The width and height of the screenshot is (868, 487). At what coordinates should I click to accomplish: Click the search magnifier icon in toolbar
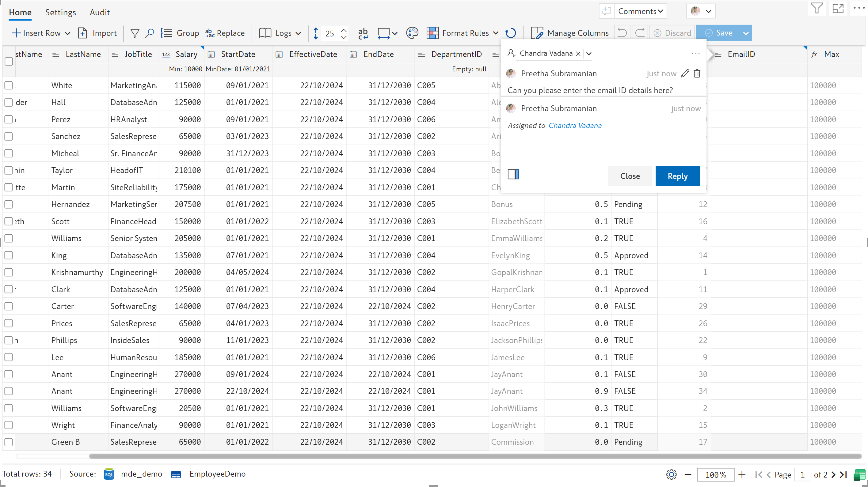149,33
